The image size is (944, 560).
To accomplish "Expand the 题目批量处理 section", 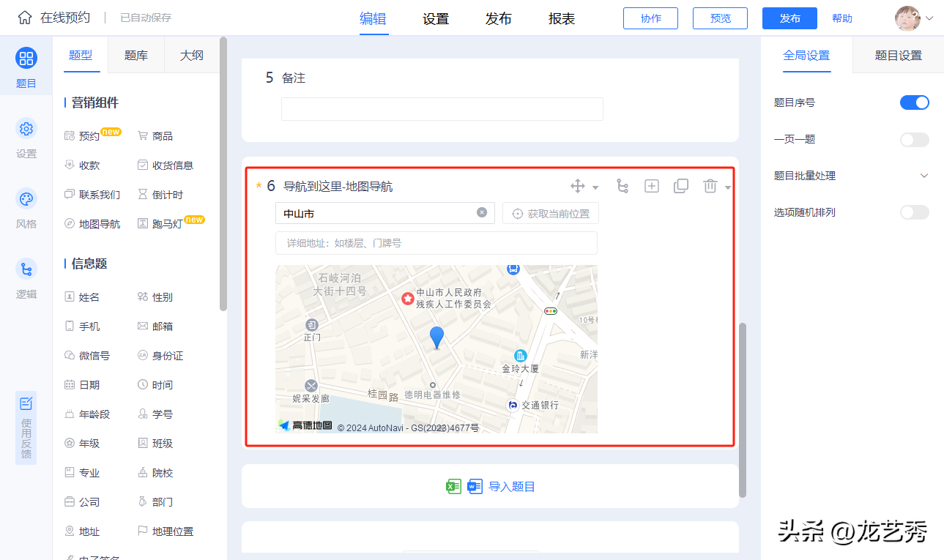I will pyautogui.click(x=924, y=176).
